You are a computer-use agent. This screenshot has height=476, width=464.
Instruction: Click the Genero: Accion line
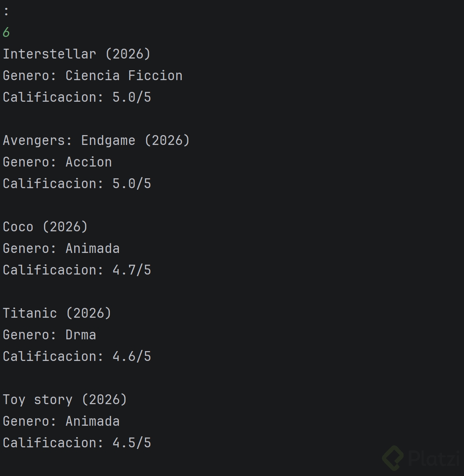tap(57, 162)
